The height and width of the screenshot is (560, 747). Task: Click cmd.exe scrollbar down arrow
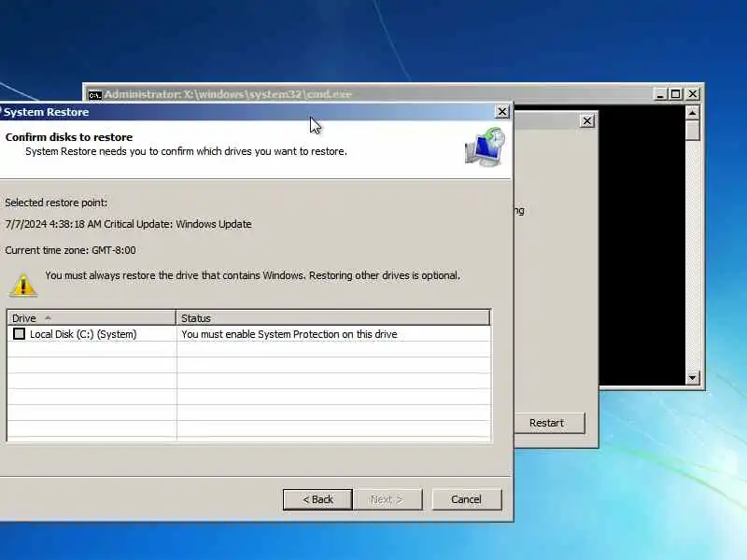pos(692,378)
